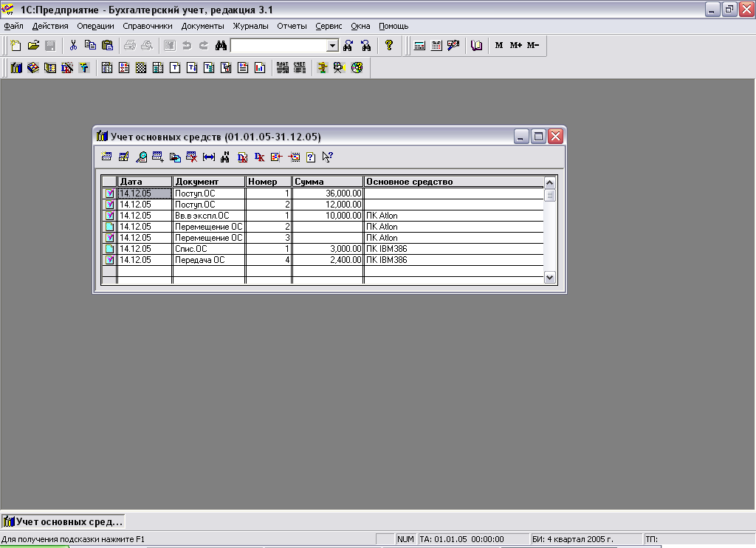Click the 12,000.00 sum cell

click(327, 205)
